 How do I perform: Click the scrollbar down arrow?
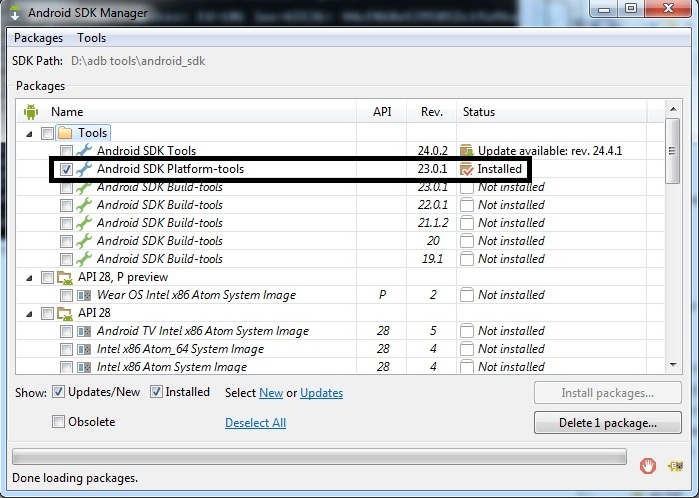click(x=673, y=365)
